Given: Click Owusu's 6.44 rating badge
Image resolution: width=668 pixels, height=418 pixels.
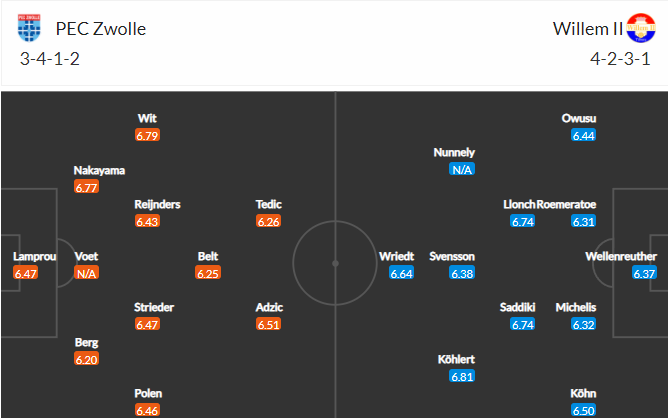Looking at the screenshot, I should (x=584, y=135).
